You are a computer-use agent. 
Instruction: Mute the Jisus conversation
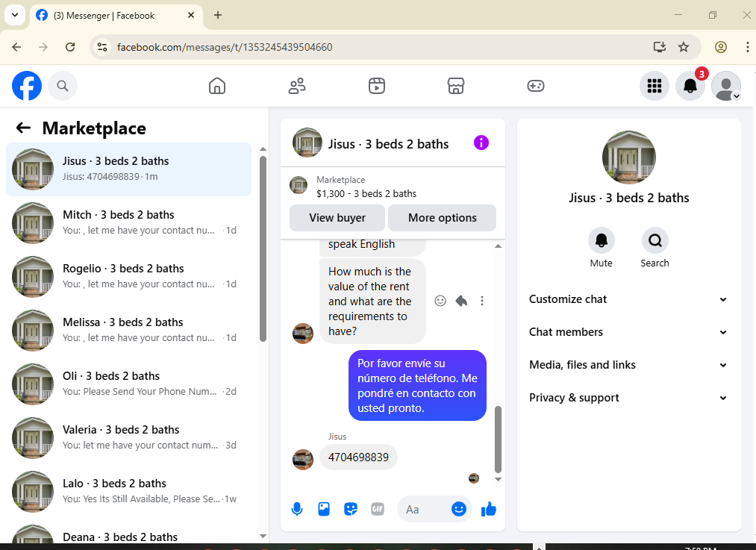[602, 240]
